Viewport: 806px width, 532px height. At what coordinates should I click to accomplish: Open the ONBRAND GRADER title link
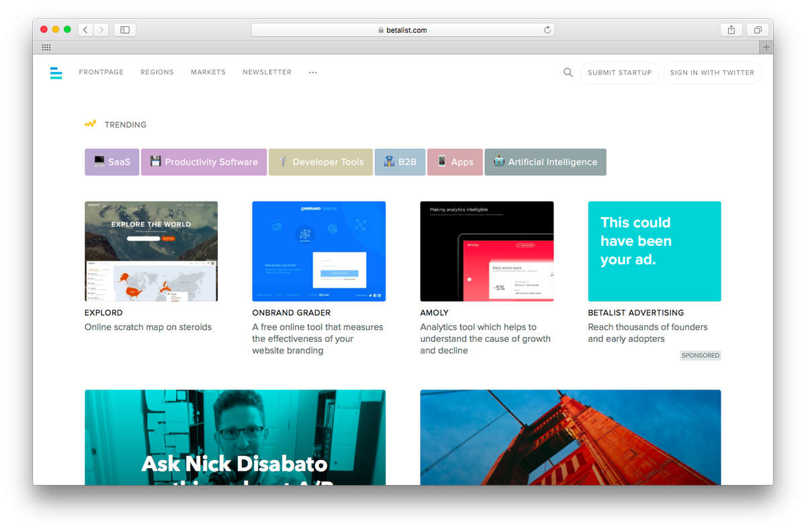(x=292, y=313)
